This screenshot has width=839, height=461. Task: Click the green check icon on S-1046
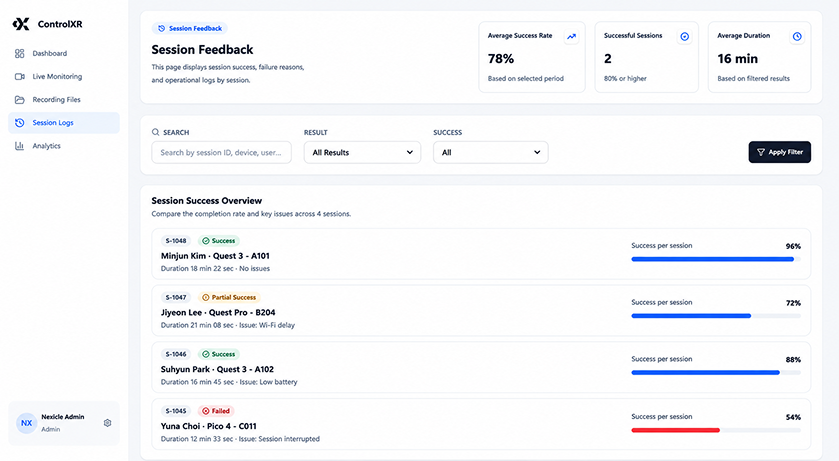point(205,354)
